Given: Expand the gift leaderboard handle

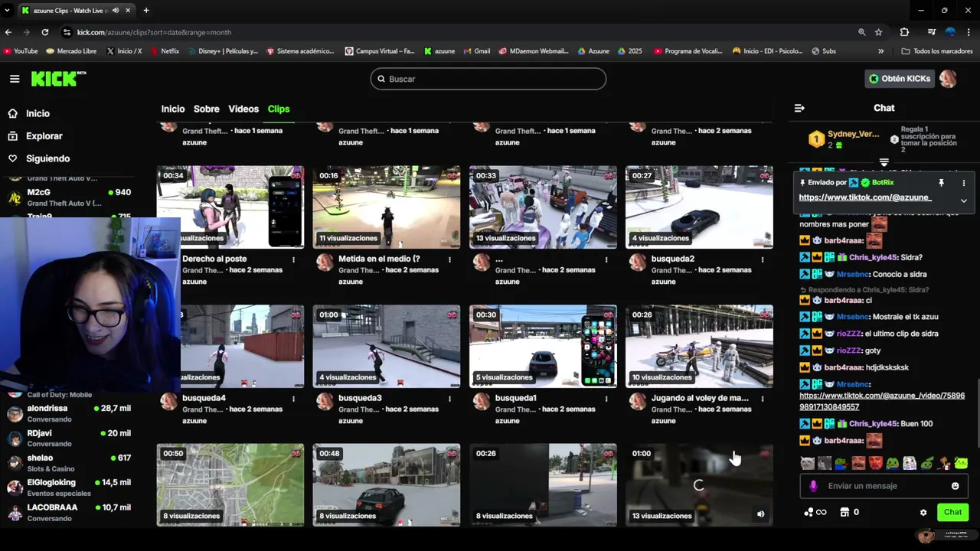Looking at the screenshot, I should click(x=884, y=162).
